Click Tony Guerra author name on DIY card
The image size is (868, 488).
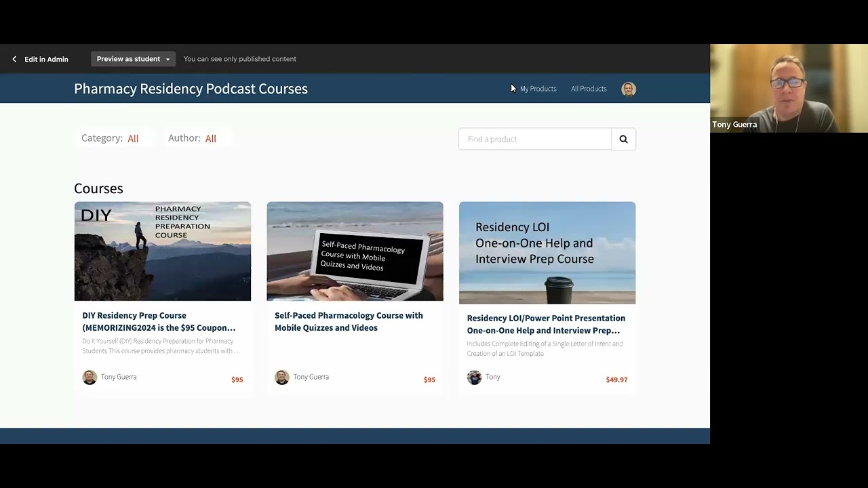tap(119, 377)
